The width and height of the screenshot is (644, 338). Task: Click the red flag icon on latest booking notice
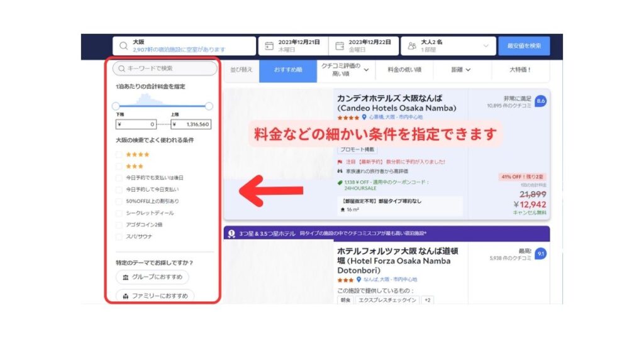[x=340, y=162]
